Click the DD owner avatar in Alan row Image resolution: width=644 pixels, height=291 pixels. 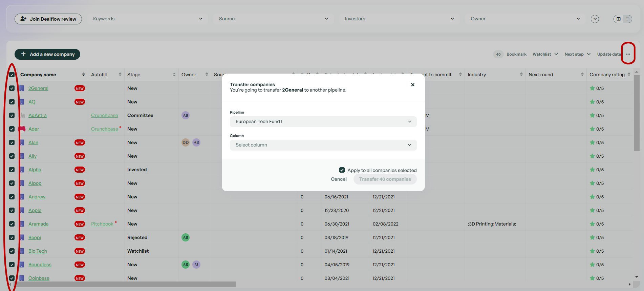[x=186, y=142]
